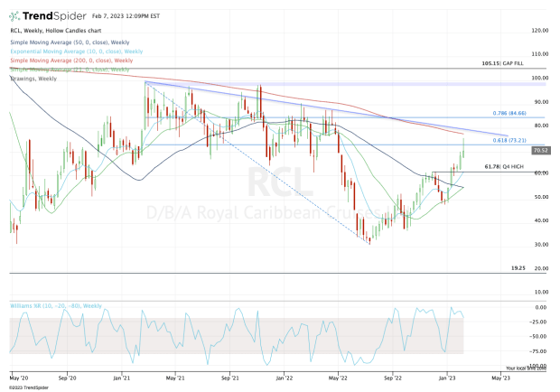This screenshot has height=392, width=560.
Task: Click the 120.00 price axis label
Action: [x=541, y=30]
